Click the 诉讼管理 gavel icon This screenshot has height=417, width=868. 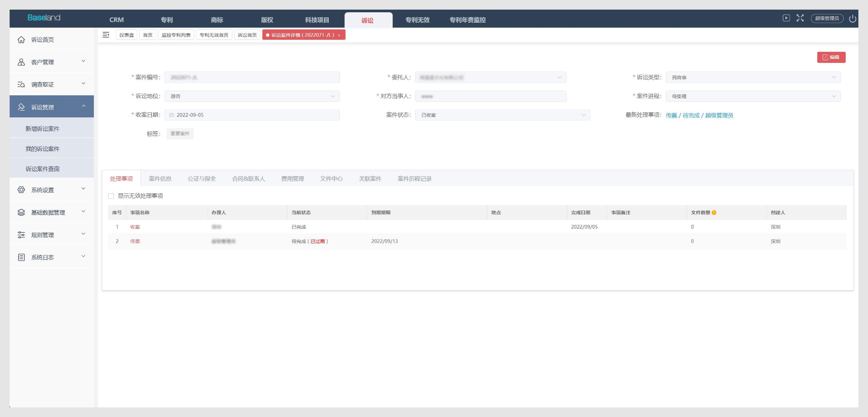[21, 107]
